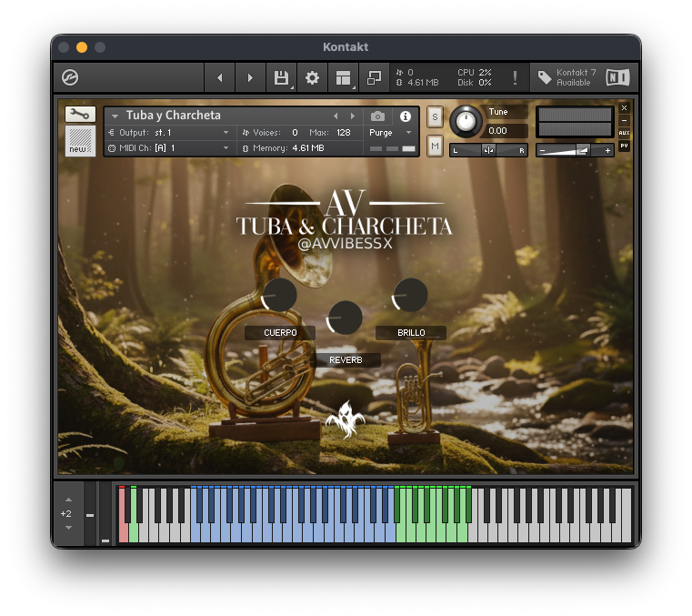Screen dimensions: 692x616
Task: Click the Kontakt 7 Available tag
Action: coord(567,77)
